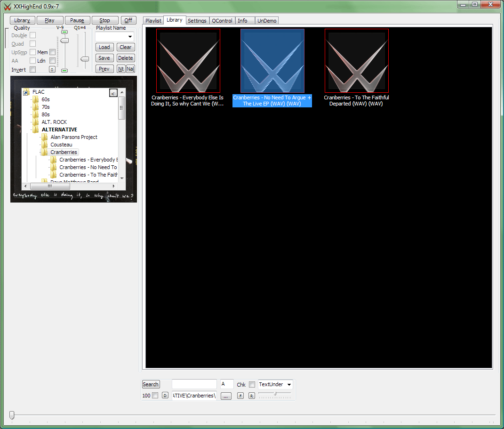Click the XXHighEnd title bar logo icon
The image size is (504, 429).
8,7
